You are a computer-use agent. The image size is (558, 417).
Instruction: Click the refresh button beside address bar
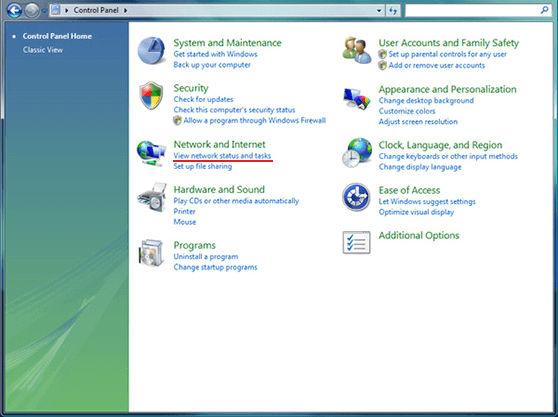pyautogui.click(x=393, y=11)
